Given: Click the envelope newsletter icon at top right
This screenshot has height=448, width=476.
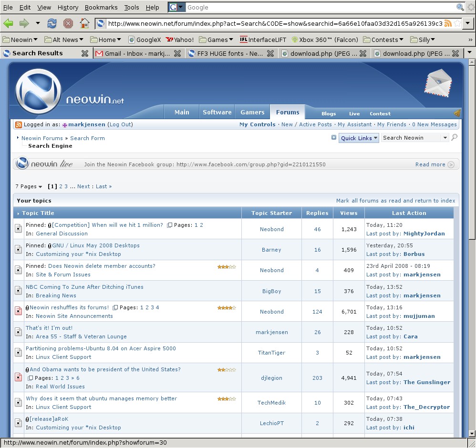Looking at the screenshot, I should coord(438,83).
